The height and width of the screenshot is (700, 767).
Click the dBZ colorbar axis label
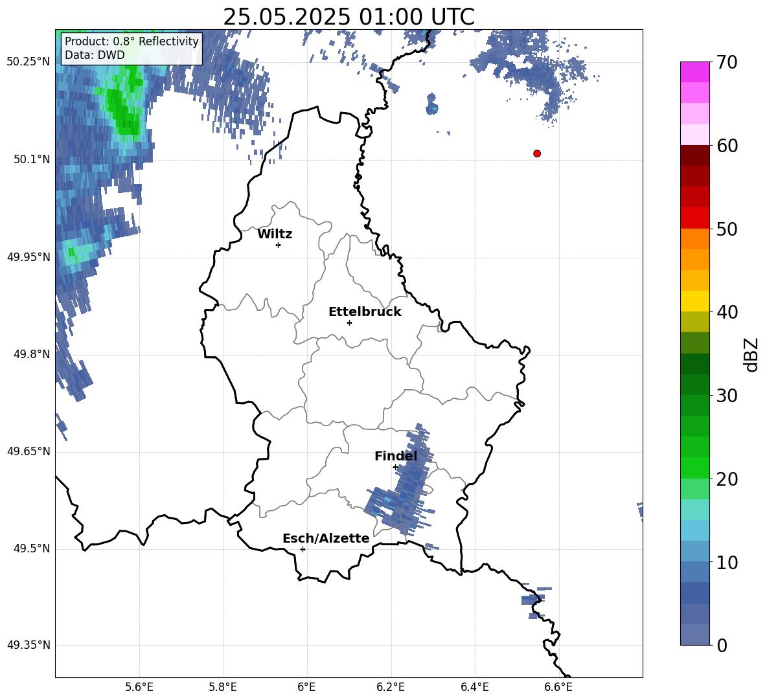click(751, 354)
